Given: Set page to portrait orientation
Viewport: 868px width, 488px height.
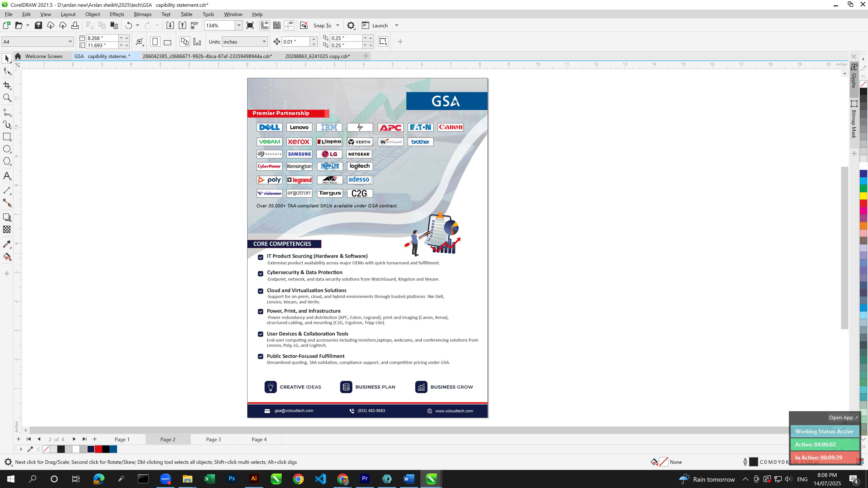Looking at the screenshot, I should tap(155, 42).
